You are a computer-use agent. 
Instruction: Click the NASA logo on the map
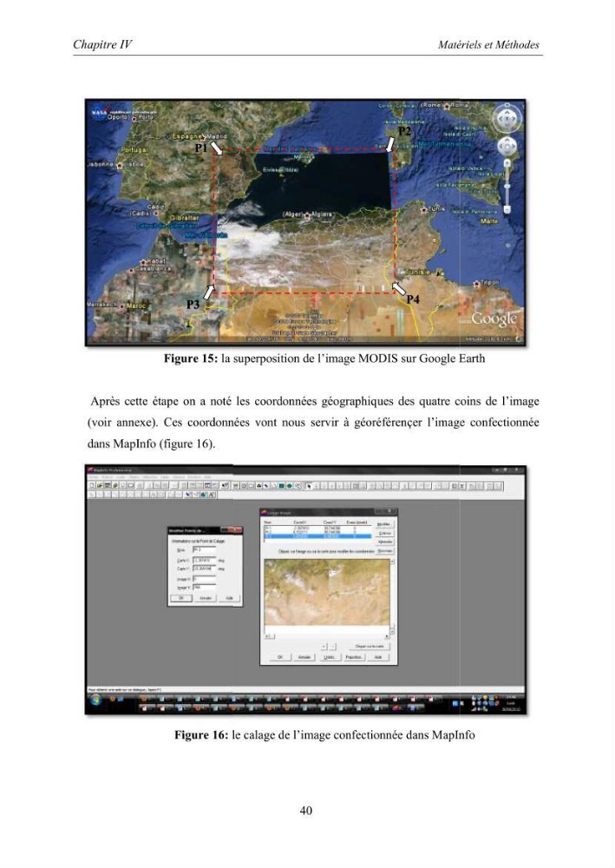pyautogui.click(x=98, y=112)
